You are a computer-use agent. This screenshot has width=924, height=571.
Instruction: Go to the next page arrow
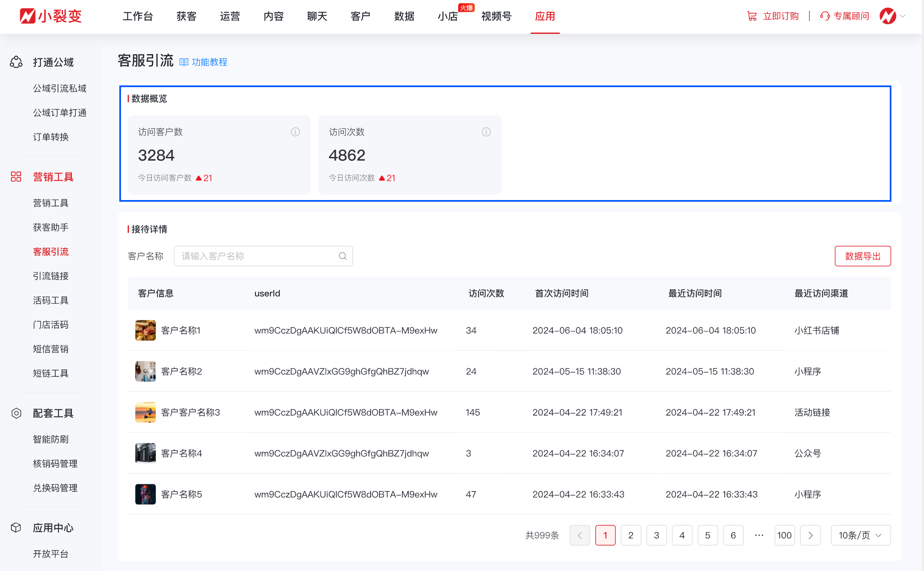pos(811,535)
